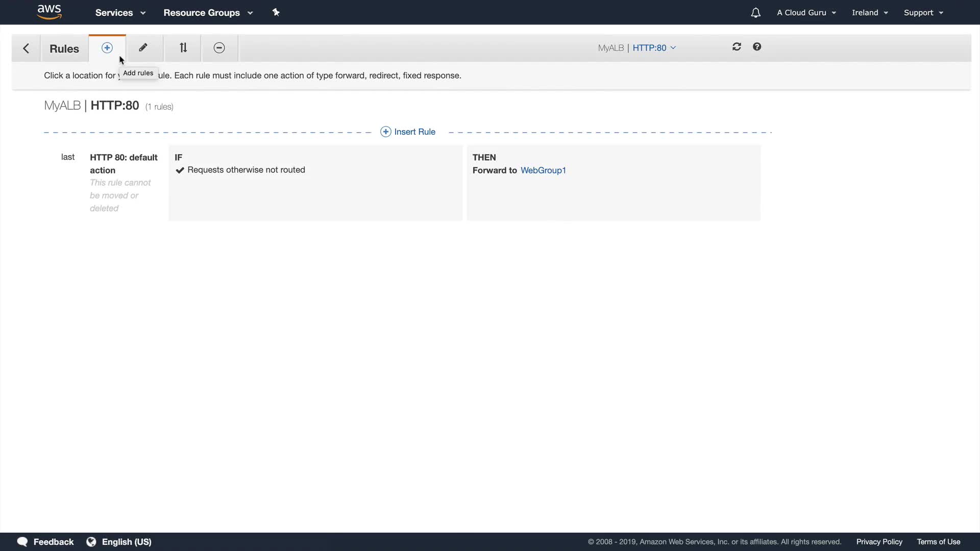Open the WebGroup1 target group link

(x=543, y=170)
